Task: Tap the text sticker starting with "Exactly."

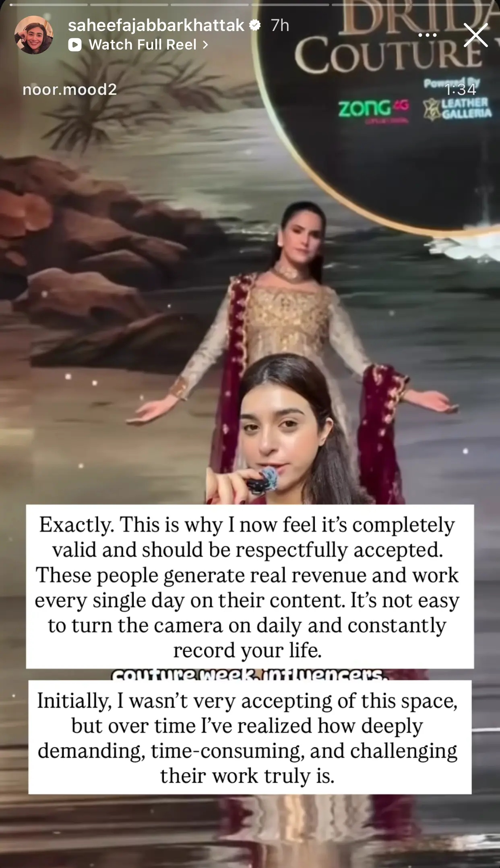Action: [250, 587]
